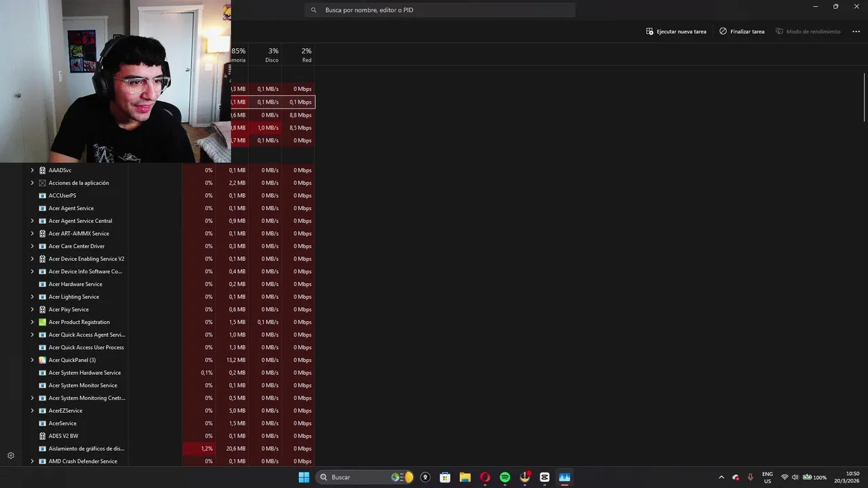
Task: Click the 8,8 Mbps network cell
Action: pos(298,115)
